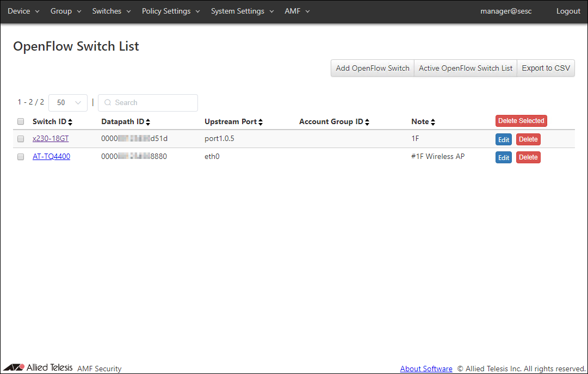Click Add OpenFlow Switch button

(x=373, y=69)
